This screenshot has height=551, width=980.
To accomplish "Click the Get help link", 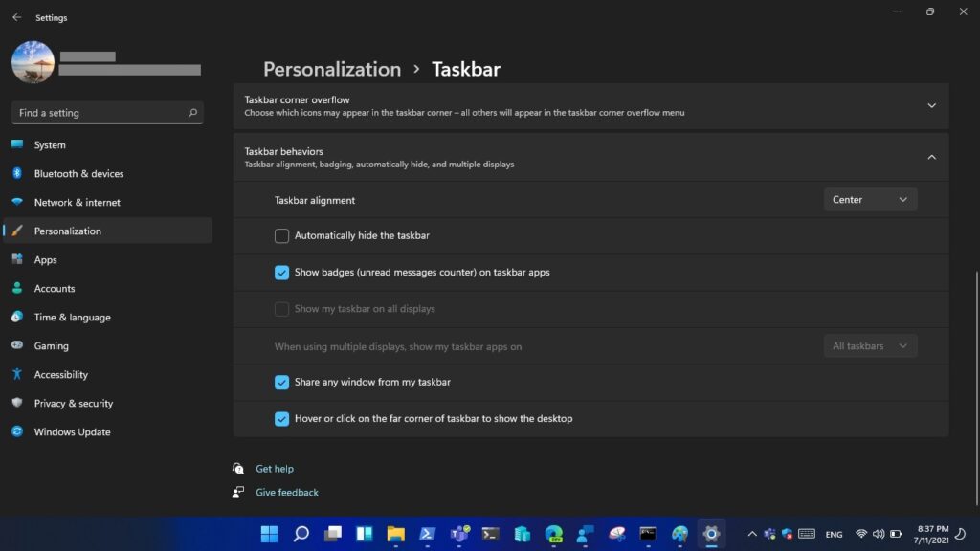I will (275, 469).
